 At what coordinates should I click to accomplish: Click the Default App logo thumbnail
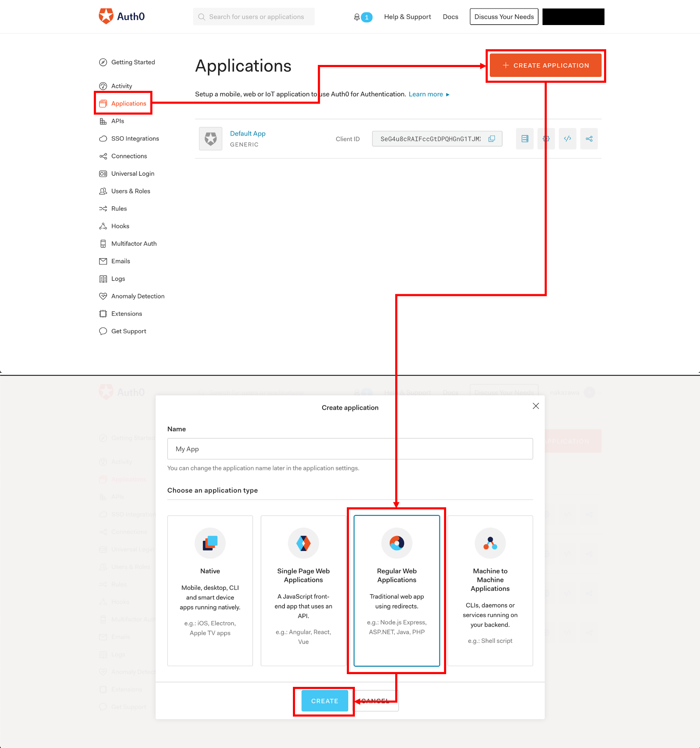click(211, 138)
